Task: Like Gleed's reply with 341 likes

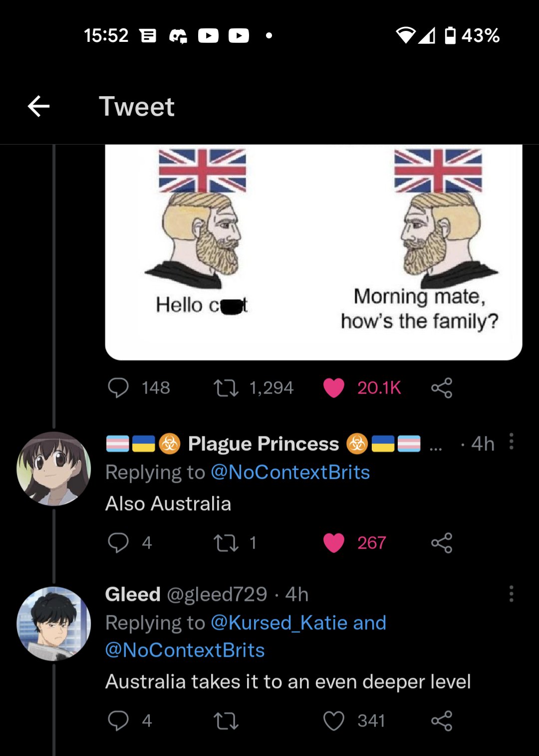Action: [x=333, y=721]
